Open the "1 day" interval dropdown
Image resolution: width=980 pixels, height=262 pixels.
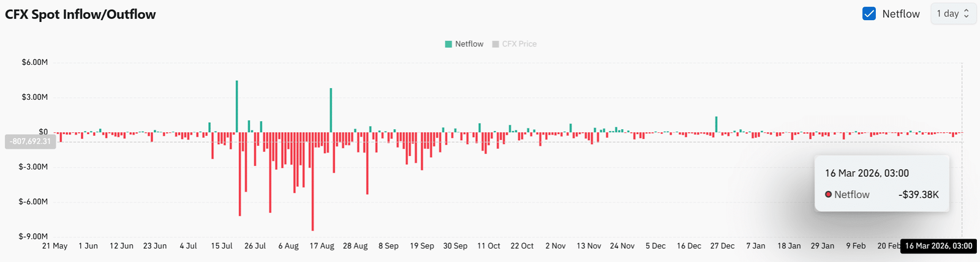[x=953, y=13]
